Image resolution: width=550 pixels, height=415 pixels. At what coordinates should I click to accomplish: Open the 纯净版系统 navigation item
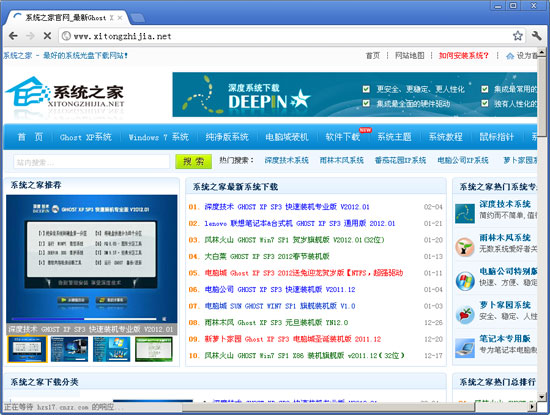227,137
